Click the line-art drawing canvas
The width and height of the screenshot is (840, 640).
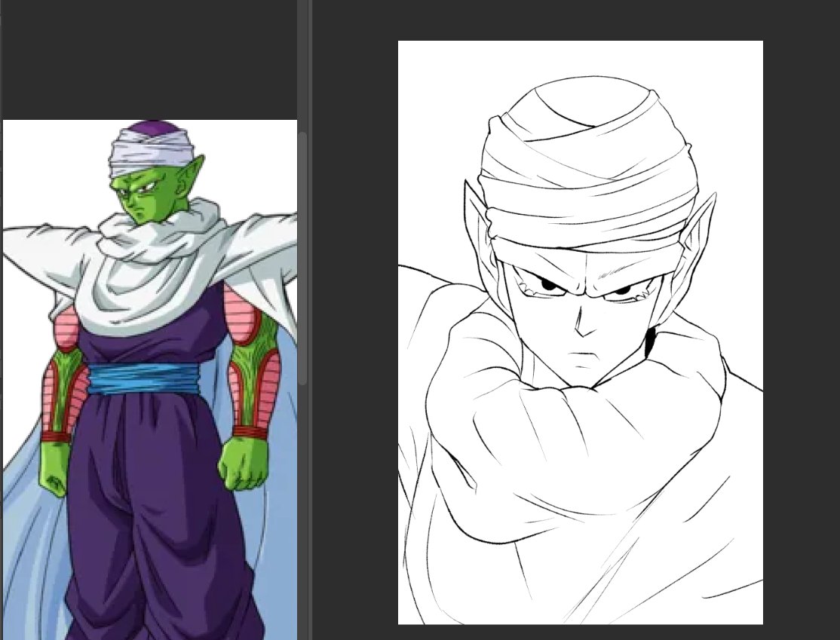(580, 332)
